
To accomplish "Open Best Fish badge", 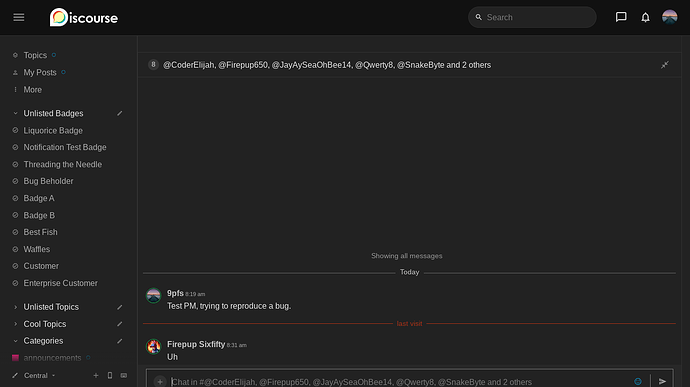I will [x=40, y=232].
